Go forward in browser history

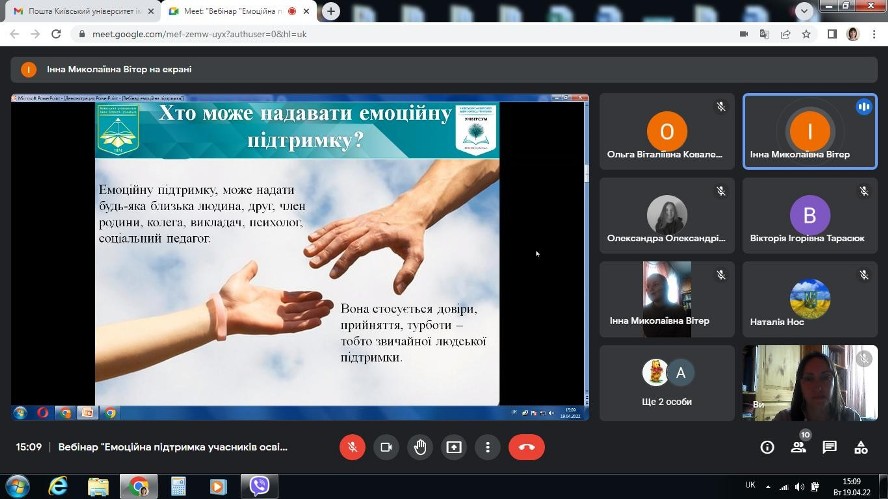pos(35,34)
